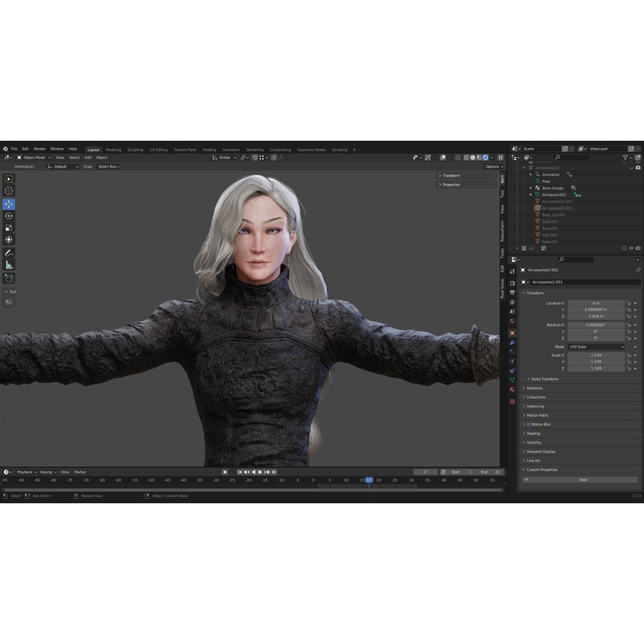Open the viewport Options button
Screen dimensions: 644x644
pyautogui.click(x=494, y=167)
